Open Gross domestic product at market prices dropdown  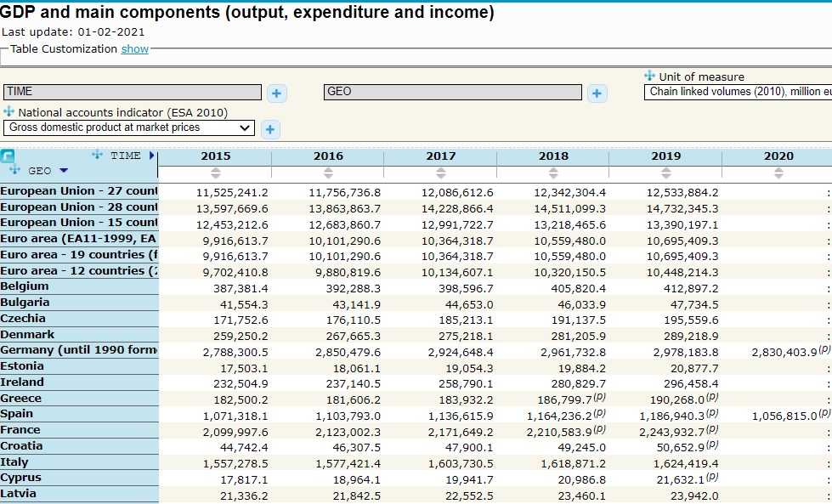point(128,128)
